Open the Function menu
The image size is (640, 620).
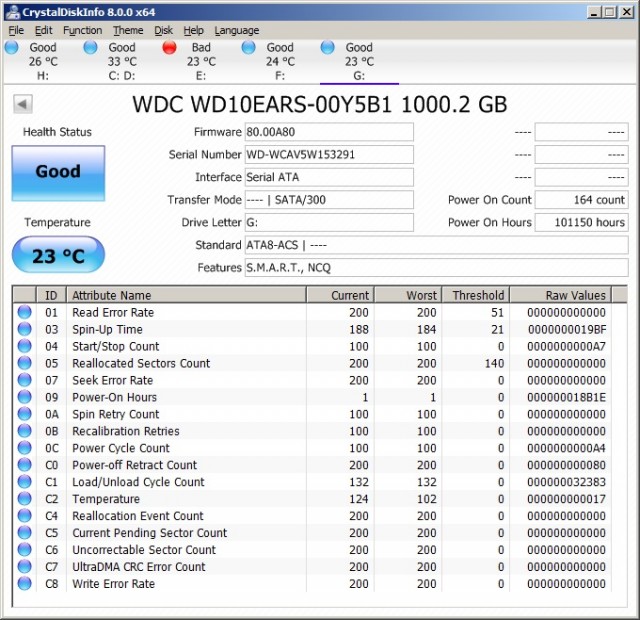coord(82,31)
